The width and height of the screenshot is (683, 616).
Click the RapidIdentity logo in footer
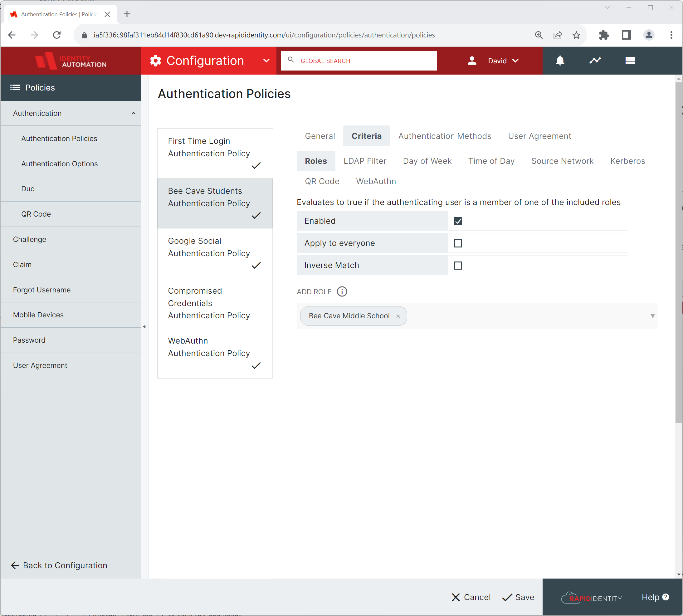(x=592, y=598)
